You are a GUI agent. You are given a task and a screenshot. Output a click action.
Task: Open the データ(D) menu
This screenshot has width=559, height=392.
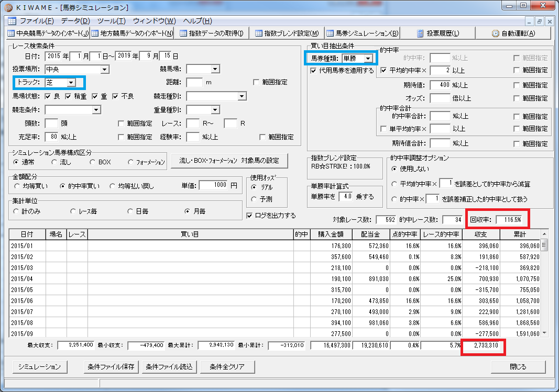[x=75, y=20]
